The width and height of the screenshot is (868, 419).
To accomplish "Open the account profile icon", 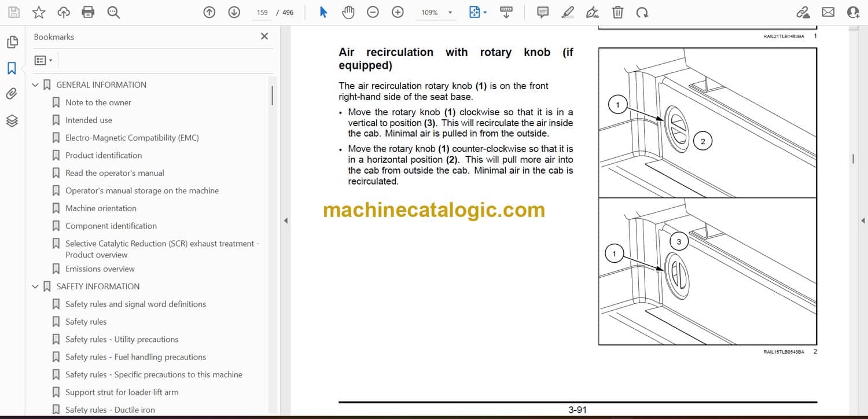I will tap(853, 12).
